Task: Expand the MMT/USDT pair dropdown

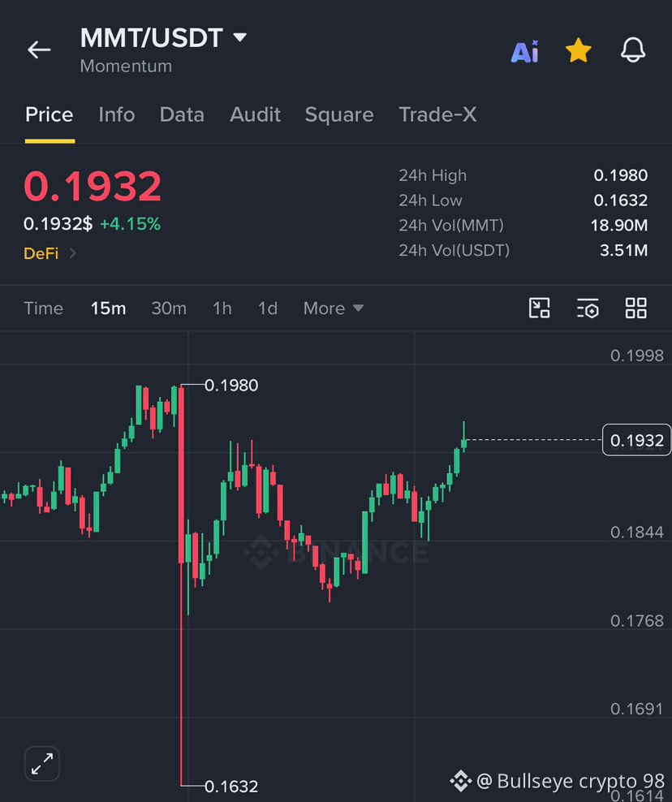Action: (x=240, y=37)
